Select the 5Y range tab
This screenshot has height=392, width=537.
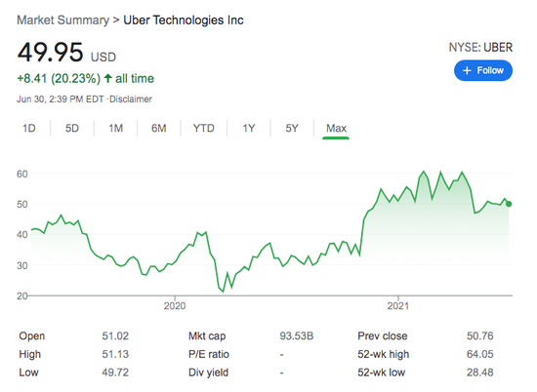pyautogui.click(x=292, y=129)
